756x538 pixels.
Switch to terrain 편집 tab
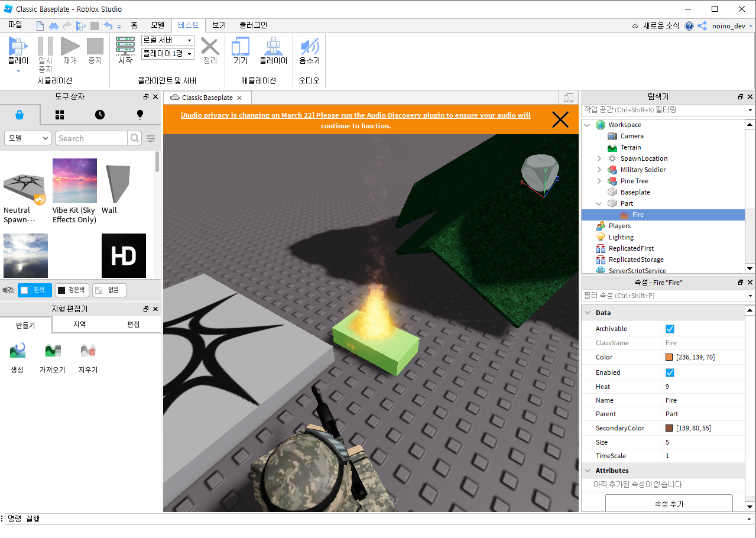(134, 325)
